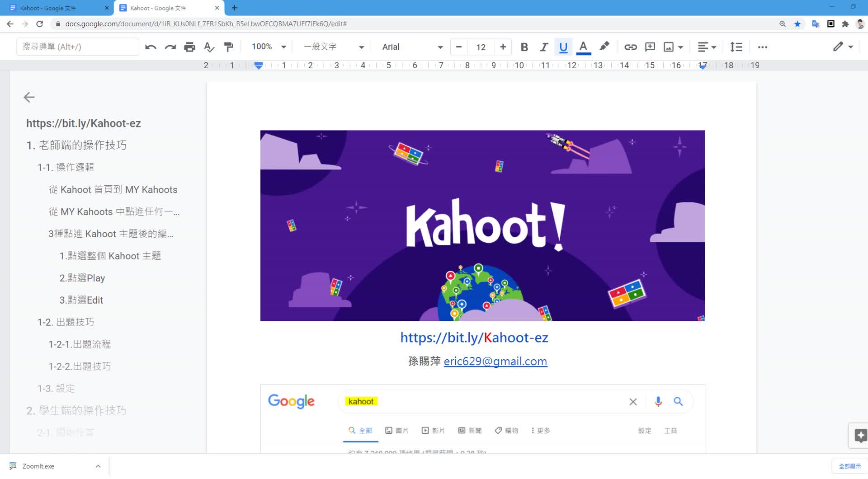Open the browser profile avatar
Image resolution: width=868 pixels, height=479 pixels.
tap(860, 24)
